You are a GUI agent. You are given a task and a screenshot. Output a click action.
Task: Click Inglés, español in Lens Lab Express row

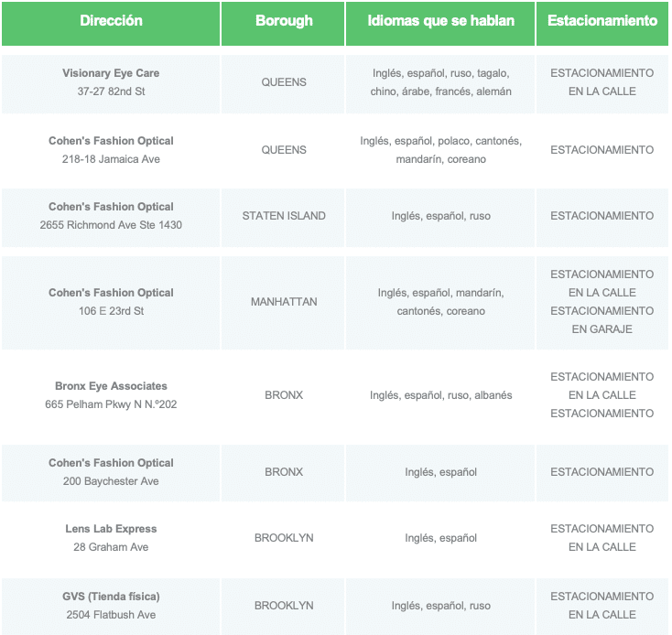[x=440, y=538]
